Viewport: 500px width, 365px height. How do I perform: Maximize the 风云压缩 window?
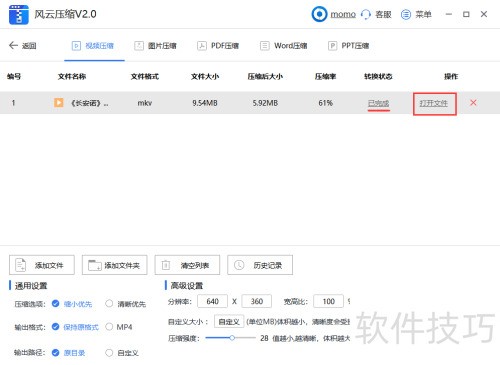pos(466,14)
